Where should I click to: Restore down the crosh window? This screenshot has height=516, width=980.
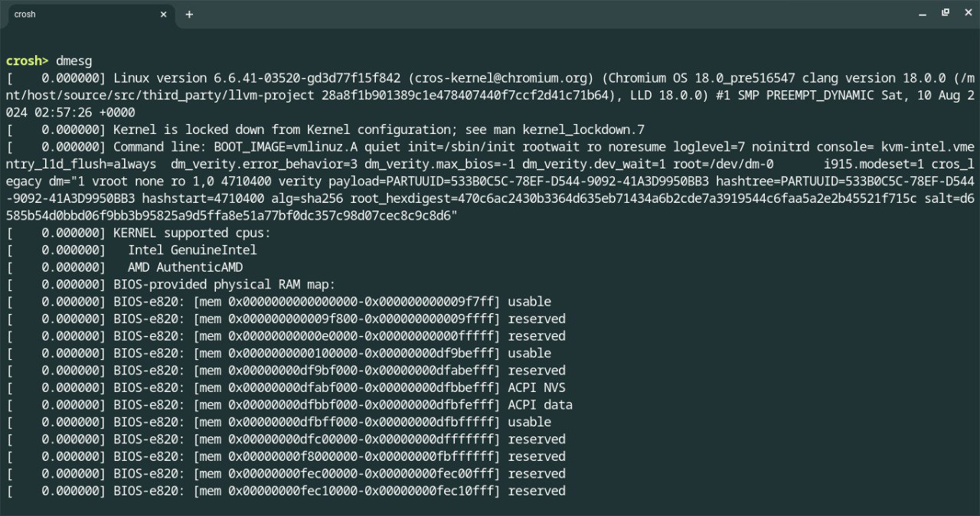coord(945,13)
